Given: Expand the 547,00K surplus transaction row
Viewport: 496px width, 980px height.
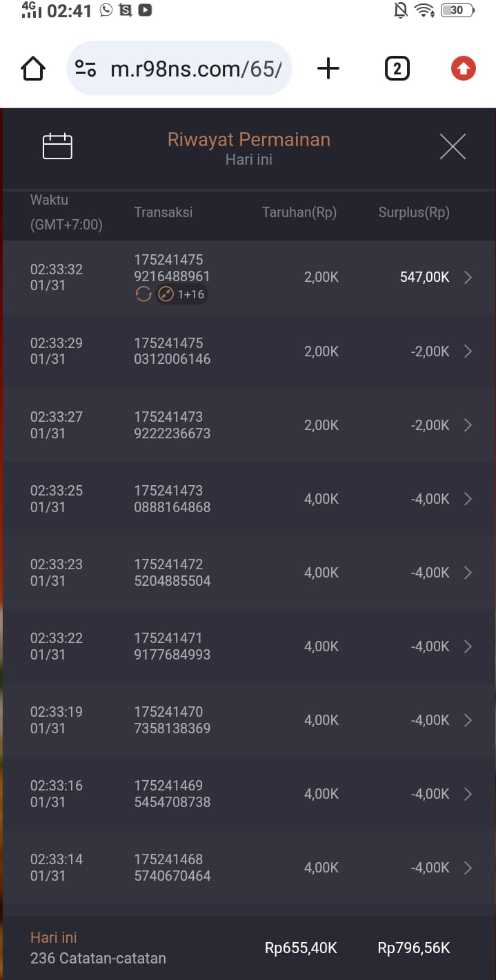Looking at the screenshot, I should [x=468, y=278].
